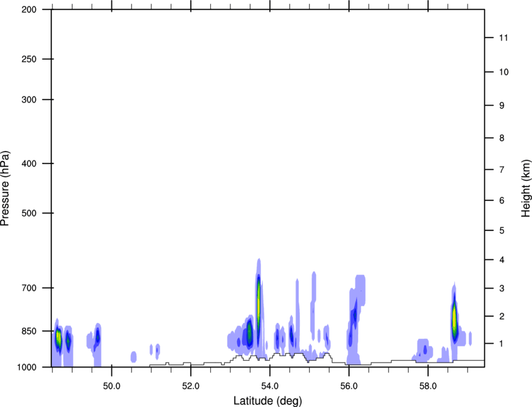Click the 50.0 latitude tick label

pyautogui.click(x=111, y=386)
